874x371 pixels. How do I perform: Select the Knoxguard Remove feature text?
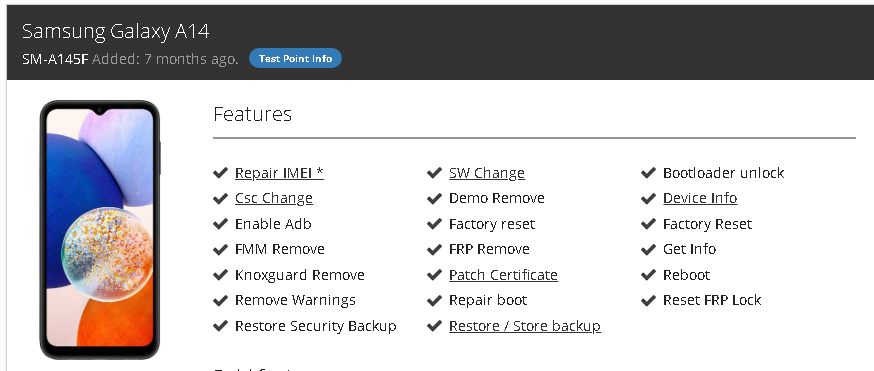click(x=300, y=275)
